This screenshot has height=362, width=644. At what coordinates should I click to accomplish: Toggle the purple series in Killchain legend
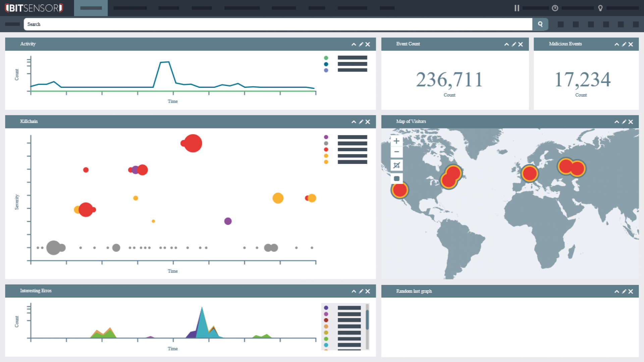click(326, 137)
